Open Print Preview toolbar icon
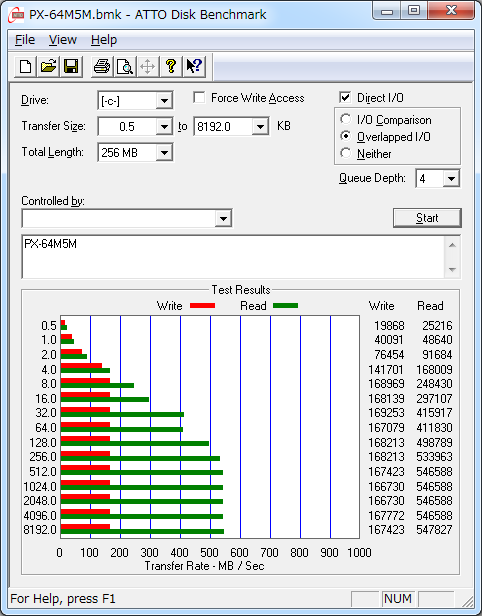The height and width of the screenshot is (616, 482). [125, 66]
